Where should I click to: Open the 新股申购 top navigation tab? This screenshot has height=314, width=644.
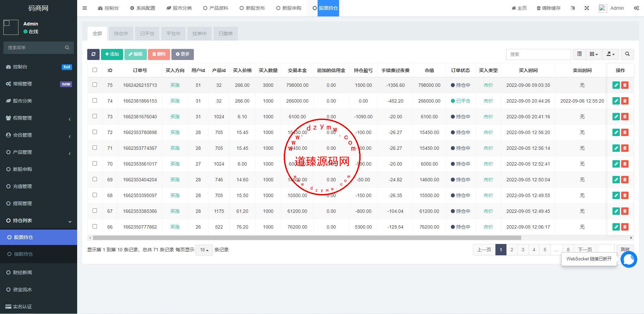pyautogui.click(x=288, y=8)
